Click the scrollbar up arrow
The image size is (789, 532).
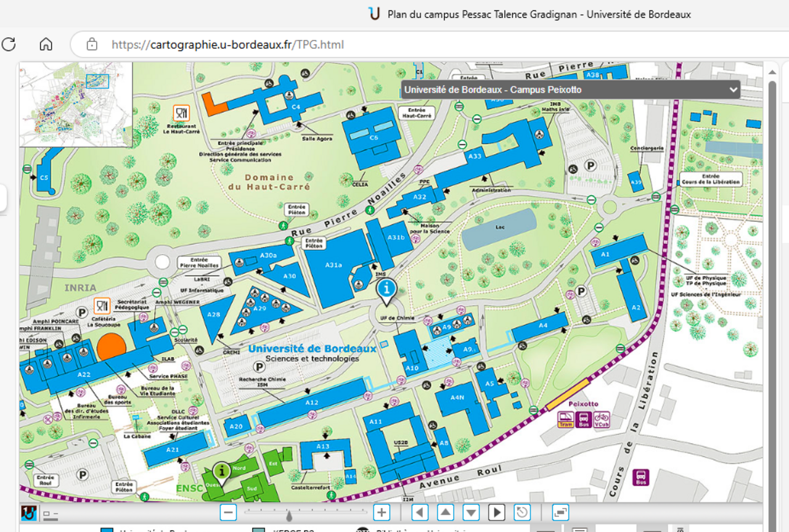click(x=772, y=72)
